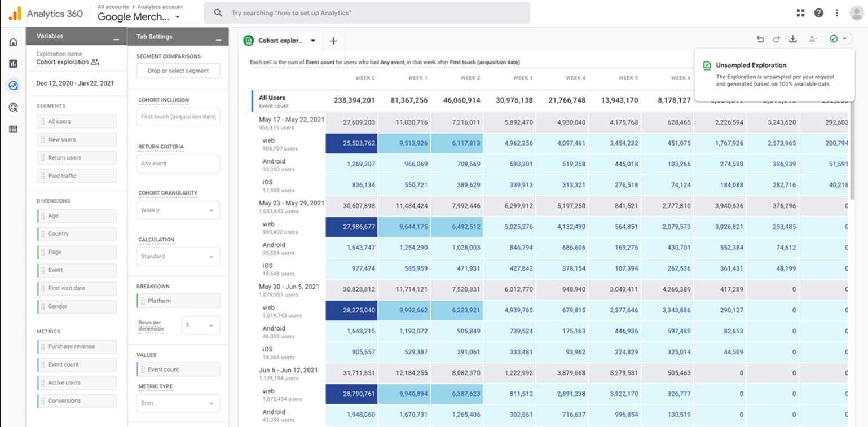Click the Platform breakdown chip
This screenshot has height=427, width=868.
(178, 301)
